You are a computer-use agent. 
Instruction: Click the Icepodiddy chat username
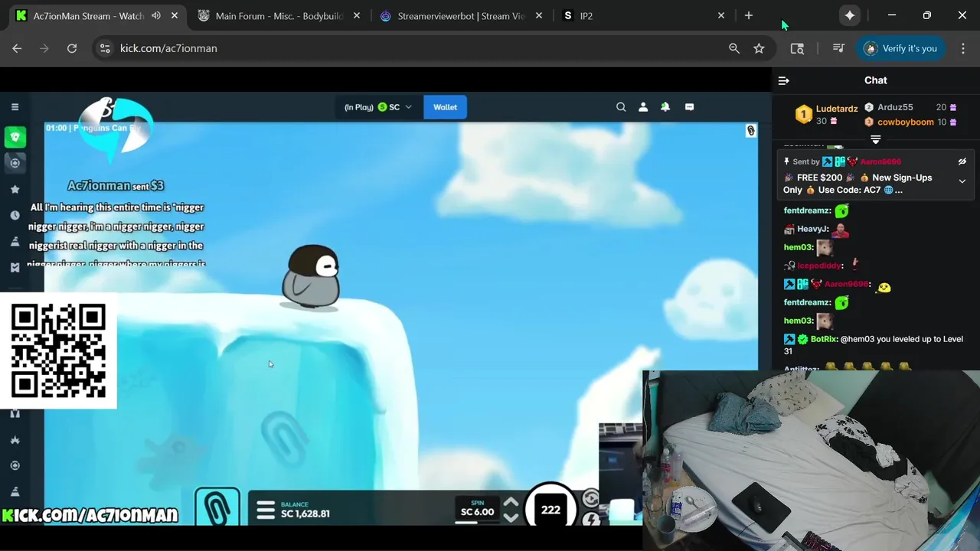(x=819, y=266)
